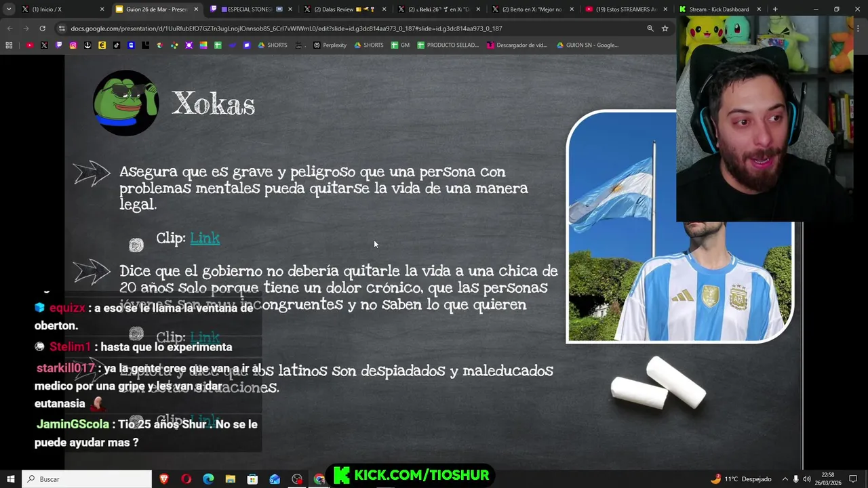
Task: Close the 'Guion 26 de Mar' tab
Action: pos(196,9)
